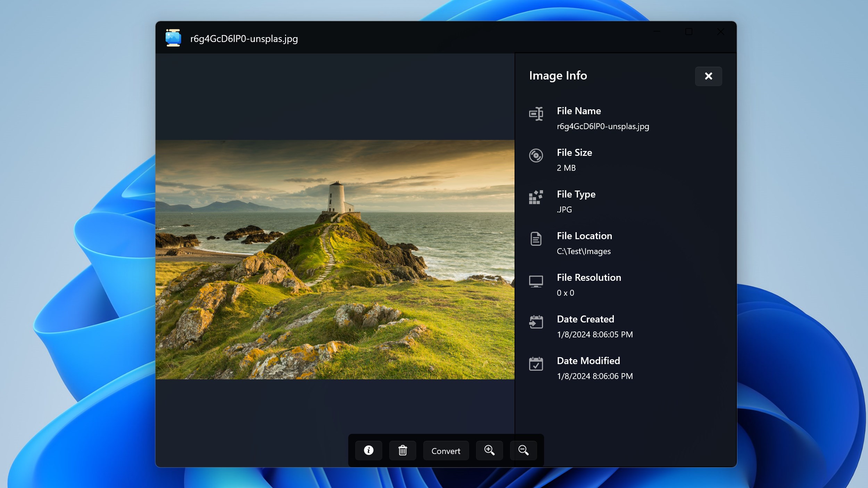The height and width of the screenshot is (488, 868).
Task: Maximize the image viewer window
Action: pyautogui.click(x=689, y=32)
